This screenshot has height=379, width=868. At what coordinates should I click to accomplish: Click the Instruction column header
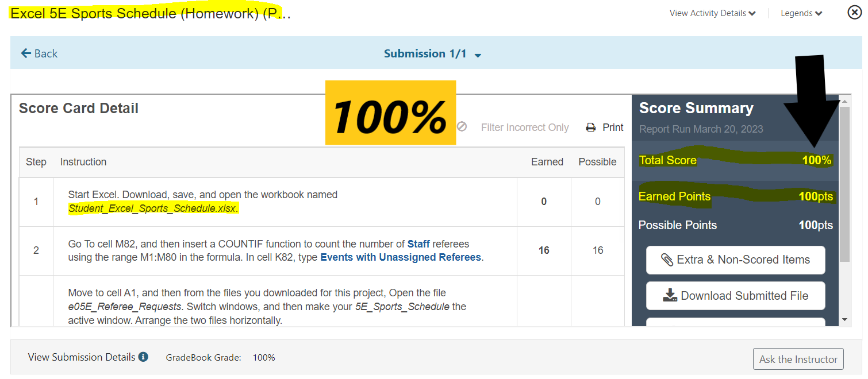(83, 162)
